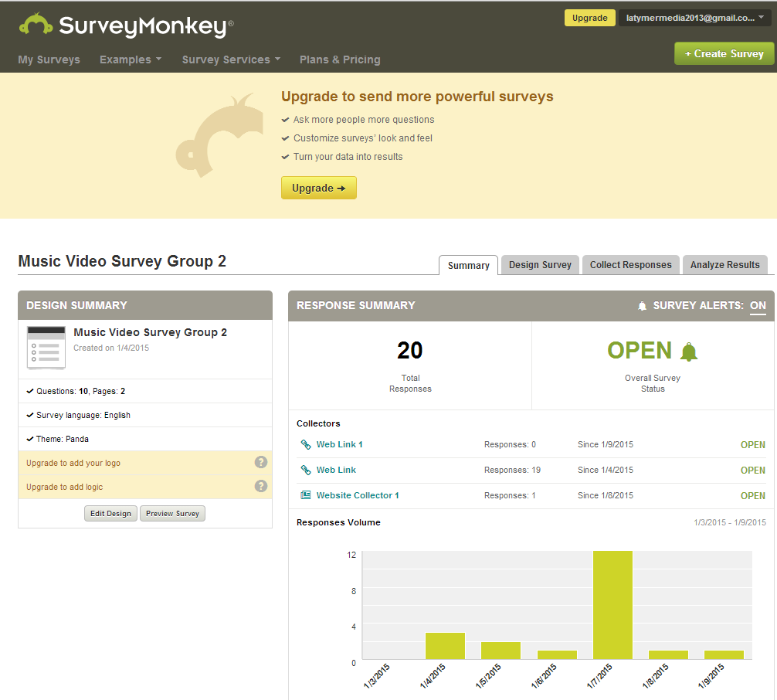The image size is (777, 700).
Task: Click the OPEN status for Web Link 1
Action: pos(753,445)
